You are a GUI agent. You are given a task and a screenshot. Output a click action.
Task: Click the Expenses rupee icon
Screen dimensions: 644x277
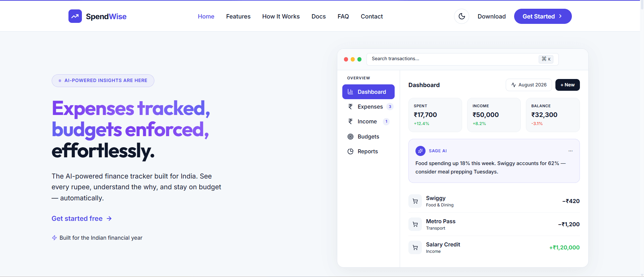[x=350, y=107]
